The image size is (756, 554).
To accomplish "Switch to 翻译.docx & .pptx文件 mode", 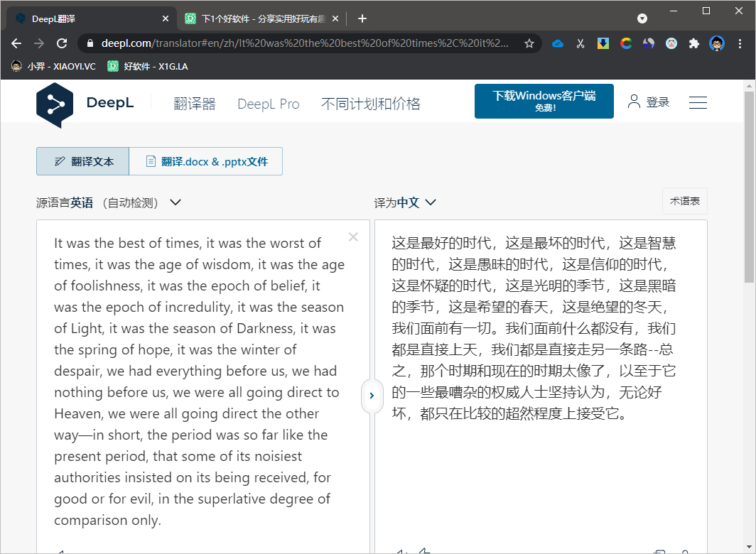I will point(206,161).
